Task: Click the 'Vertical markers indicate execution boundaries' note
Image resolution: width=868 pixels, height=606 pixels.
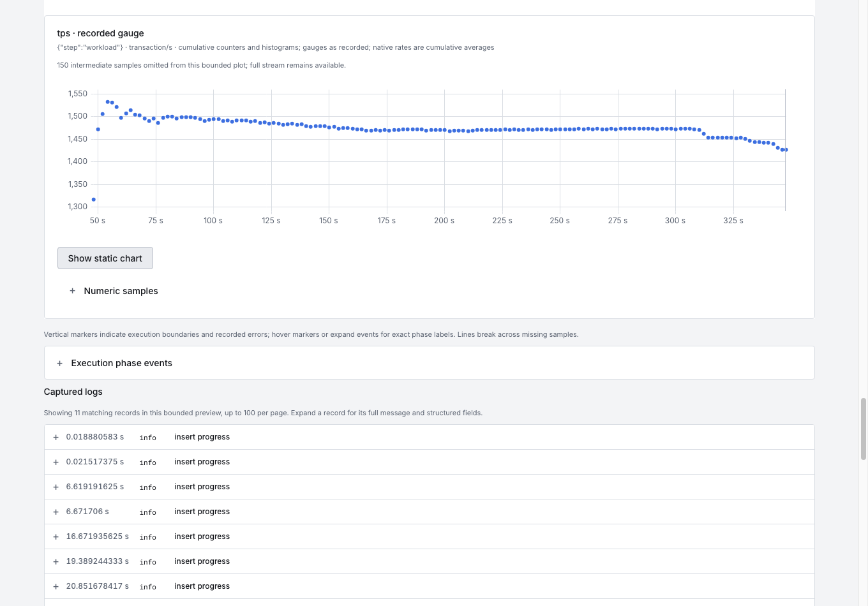Action: (311, 334)
